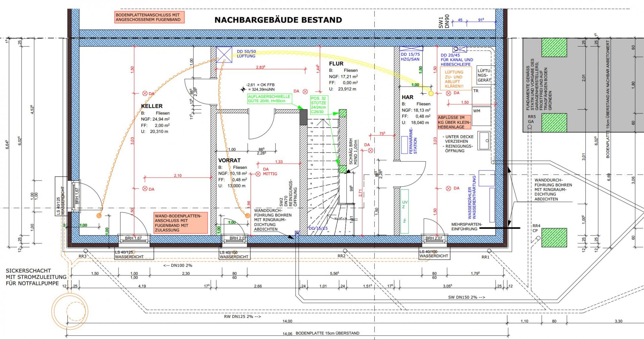Click the Bodenplattenanschluss note box
Image resolution: width=644 pixels, height=340 pixels.
pos(149,17)
